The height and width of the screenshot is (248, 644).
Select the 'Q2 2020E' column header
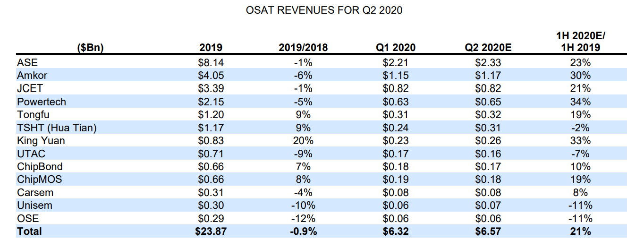click(488, 47)
